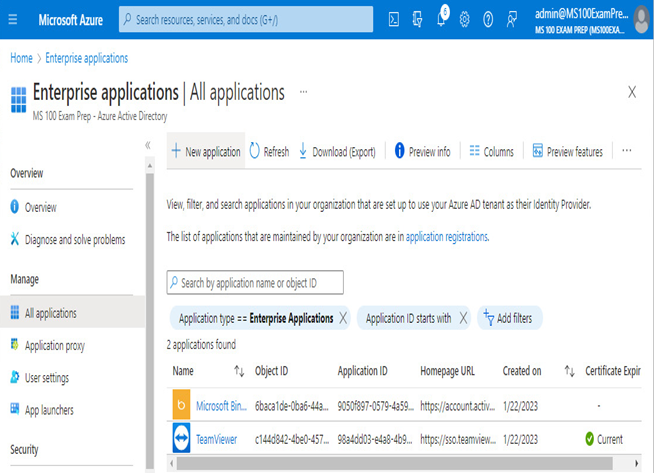This screenshot has width=654, height=475.
Task: Open the hamburger portal menu
Action: pyautogui.click(x=13, y=20)
